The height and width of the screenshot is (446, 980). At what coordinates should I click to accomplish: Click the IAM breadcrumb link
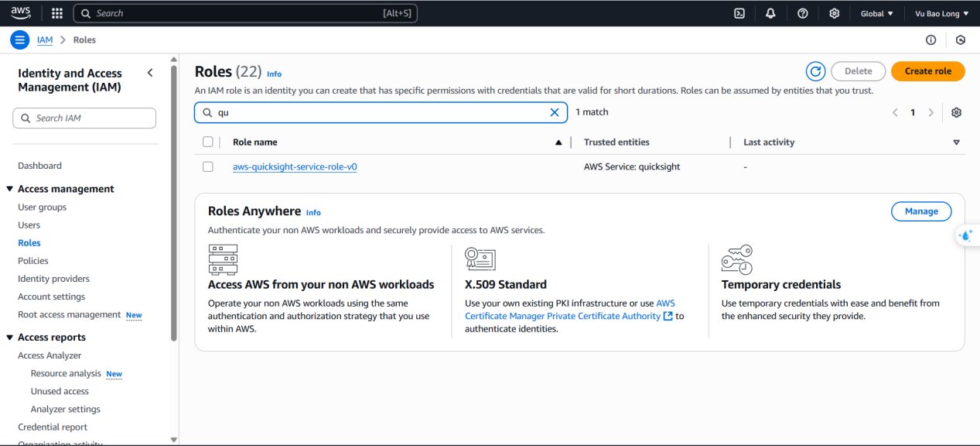45,40
